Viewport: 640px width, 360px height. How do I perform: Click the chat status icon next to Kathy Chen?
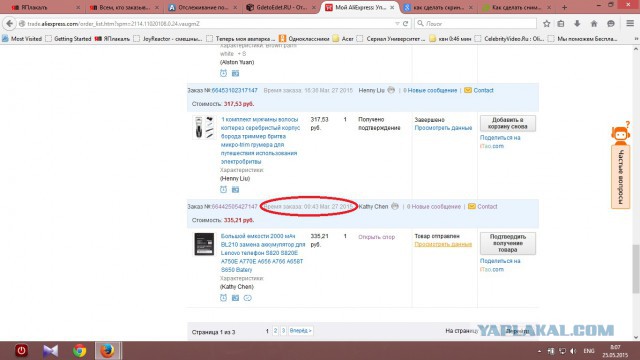tap(395, 206)
